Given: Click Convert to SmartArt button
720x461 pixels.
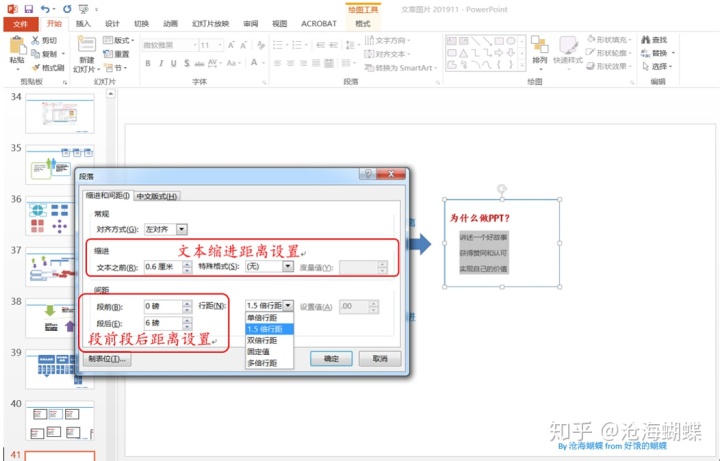Looking at the screenshot, I should [x=401, y=67].
